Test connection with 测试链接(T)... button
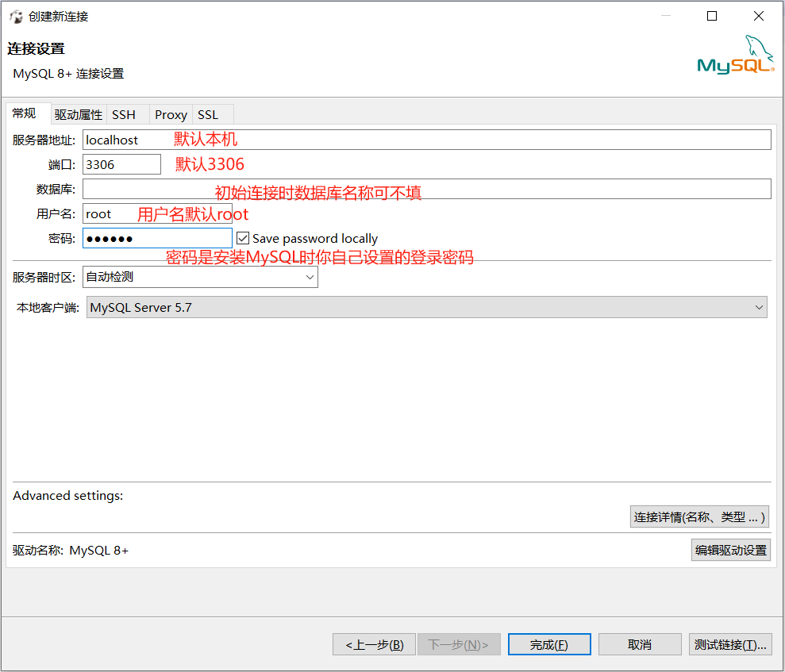 (x=730, y=644)
